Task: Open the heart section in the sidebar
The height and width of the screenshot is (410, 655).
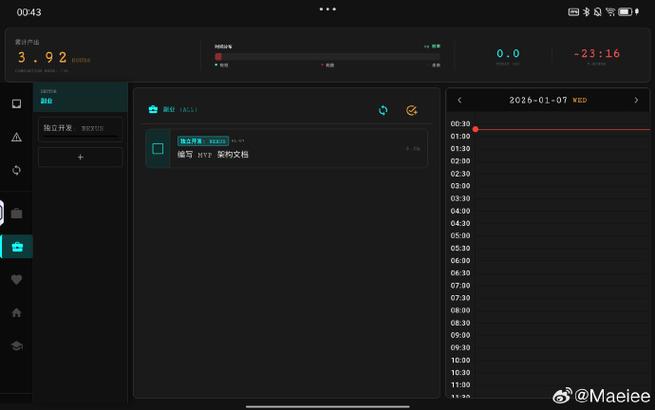Action: point(16,280)
